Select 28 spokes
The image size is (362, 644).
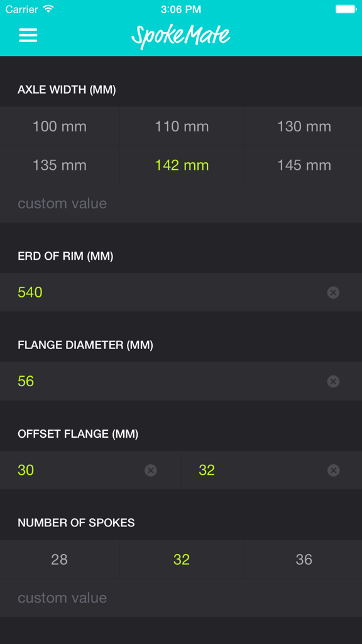pos(59,559)
